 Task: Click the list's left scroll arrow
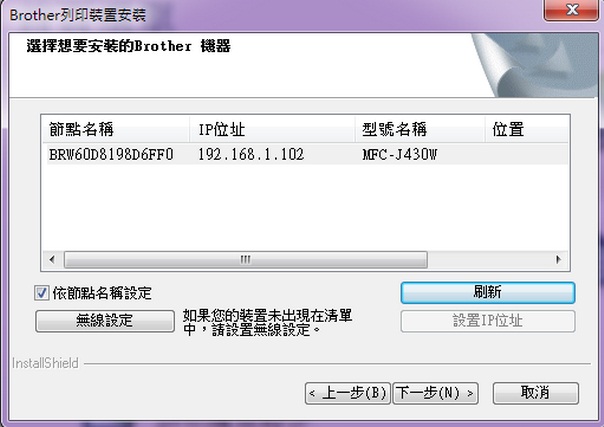pyautogui.click(x=52, y=260)
